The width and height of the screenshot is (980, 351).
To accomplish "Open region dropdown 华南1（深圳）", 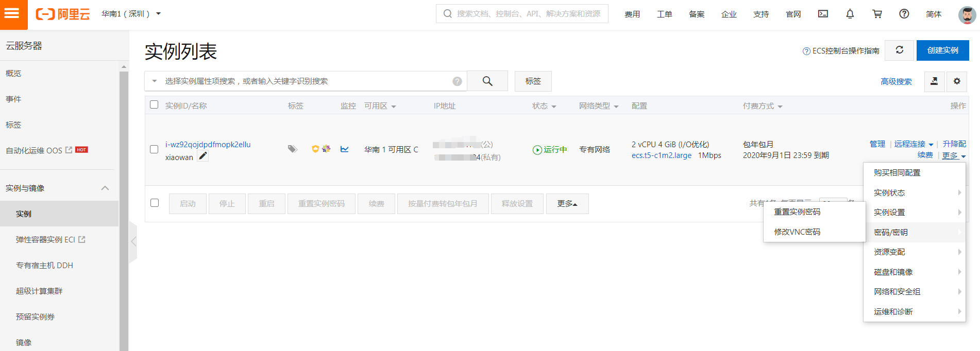I will click(x=131, y=14).
